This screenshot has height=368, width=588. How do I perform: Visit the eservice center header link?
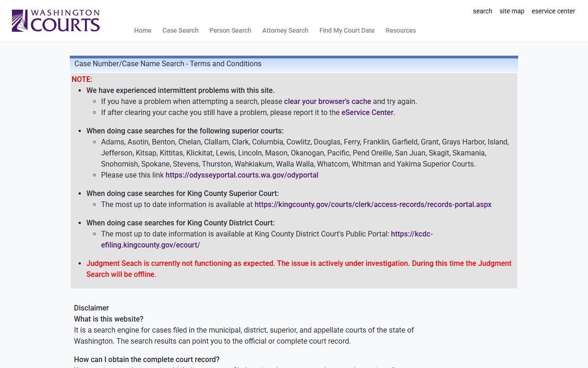point(553,11)
